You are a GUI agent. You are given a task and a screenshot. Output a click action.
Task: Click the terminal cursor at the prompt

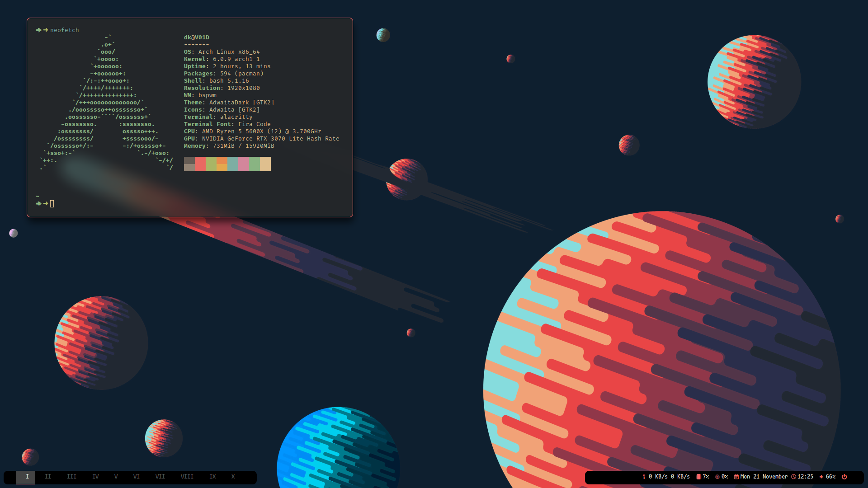(x=52, y=204)
